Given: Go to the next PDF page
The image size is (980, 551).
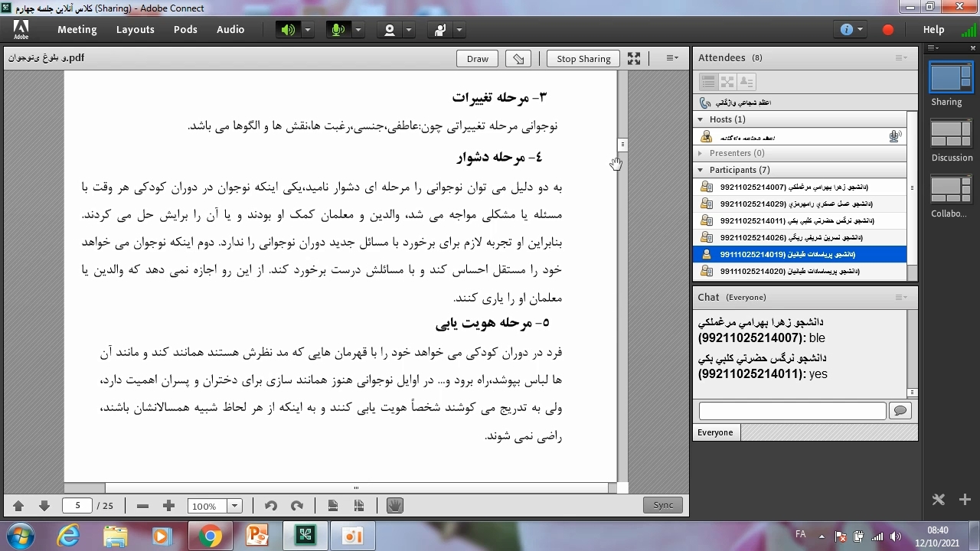Looking at the screenshot, I should pyautogui.click(x=44, y=506).
